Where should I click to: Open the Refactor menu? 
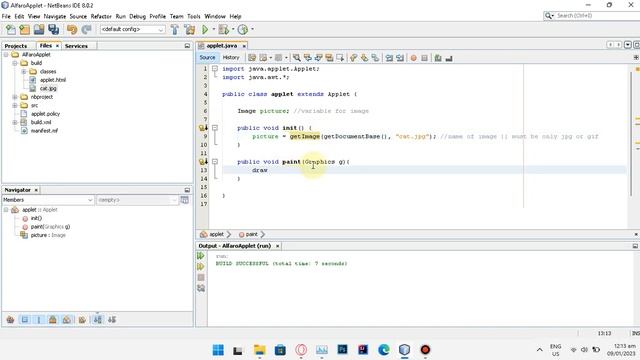pos(101,16)
